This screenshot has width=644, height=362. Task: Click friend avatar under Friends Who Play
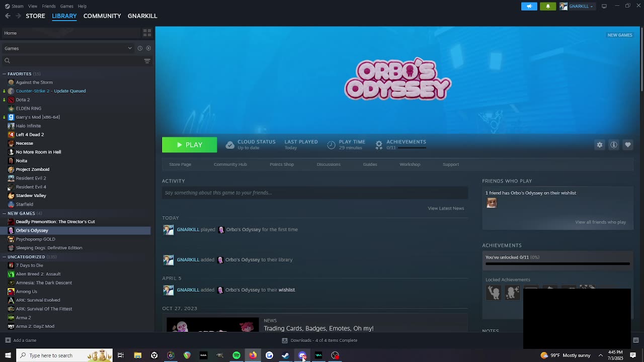pyautogui.click(x=492, y=203)
